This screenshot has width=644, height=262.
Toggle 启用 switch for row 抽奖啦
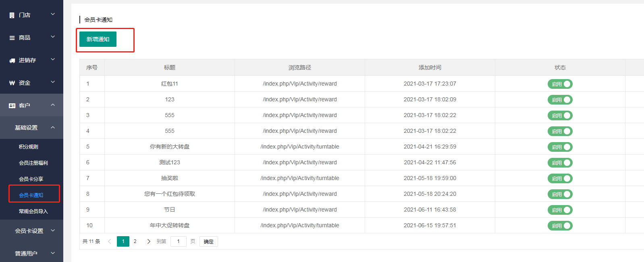pos(560,178)
